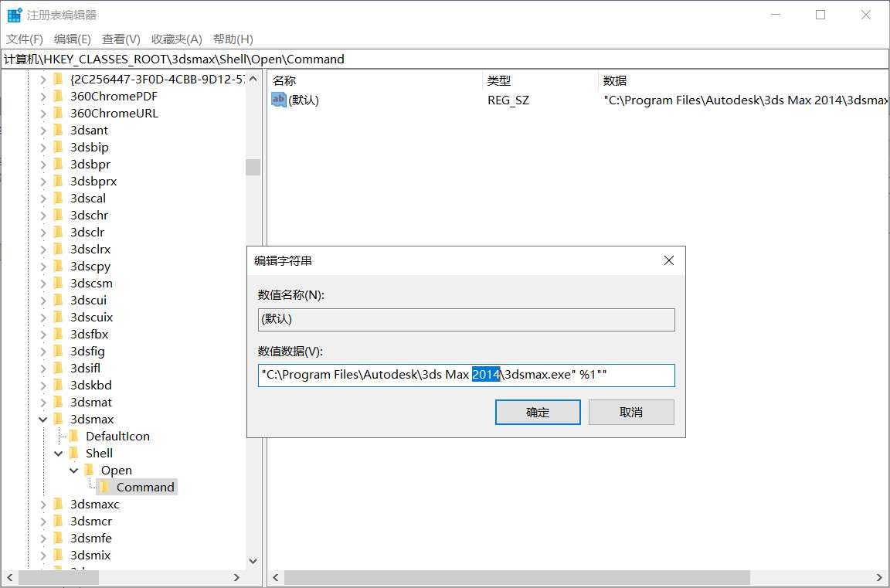Viewport: 890px width, 588px height.
Task: Select the 3dsifl key in the tree
Action: (85, 369)
